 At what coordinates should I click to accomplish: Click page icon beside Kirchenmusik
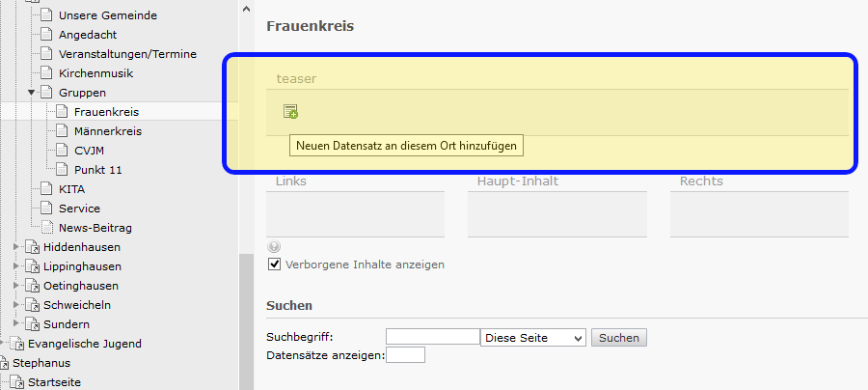pos(46,73)
